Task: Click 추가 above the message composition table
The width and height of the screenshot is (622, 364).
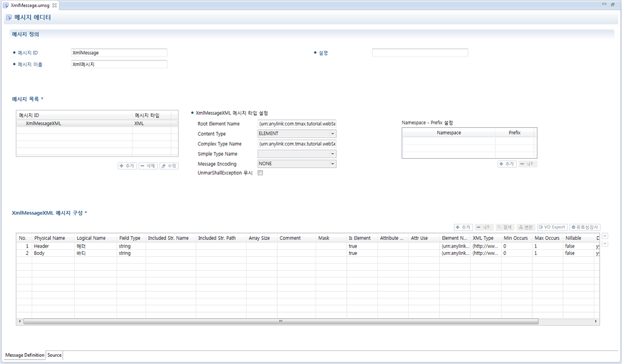Action: click(463, 227)
